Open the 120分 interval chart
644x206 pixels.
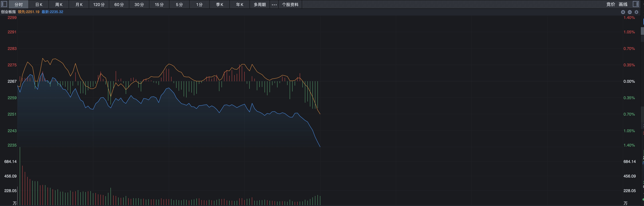(99, 4)
